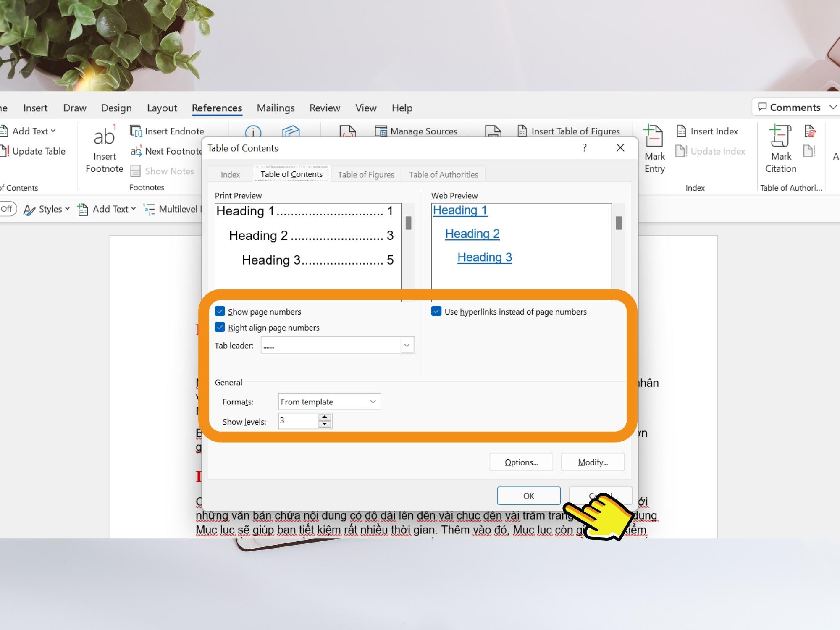
Task: Open the View ribbon tab
Action: tap(366, 108)
